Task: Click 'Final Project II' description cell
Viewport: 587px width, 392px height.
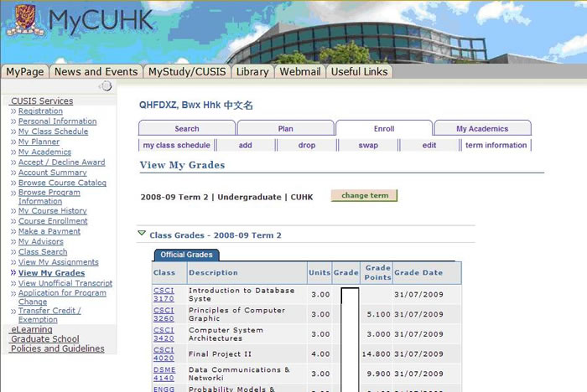Action: click(220, 353)
